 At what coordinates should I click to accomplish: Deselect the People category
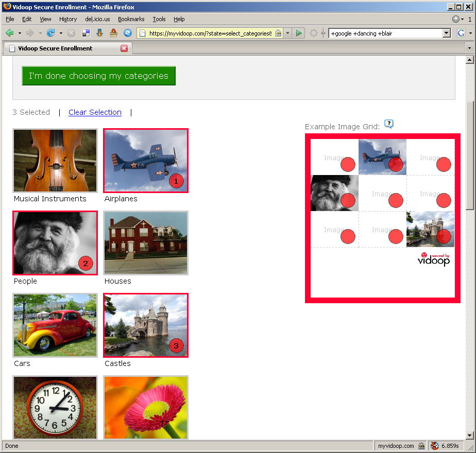point(55,243)
